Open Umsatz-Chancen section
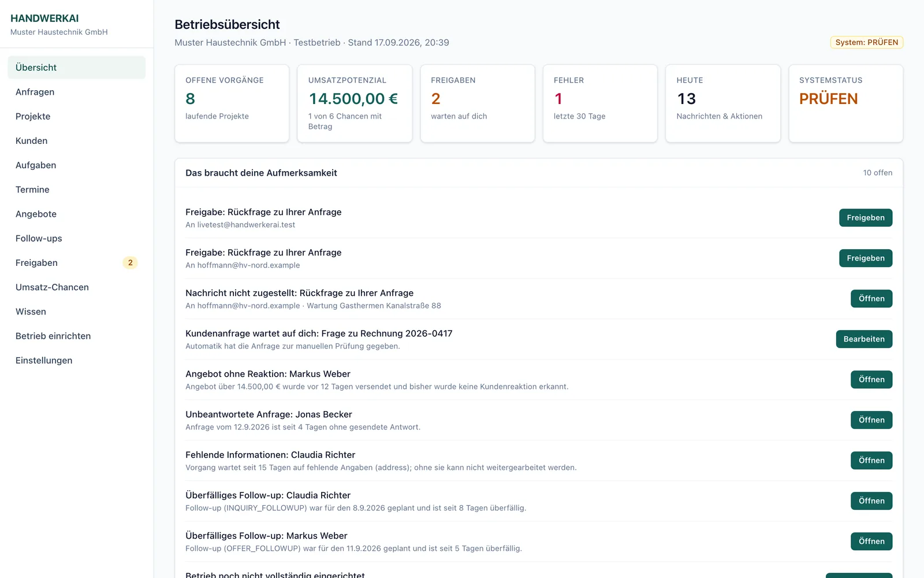924x578 pixels. point(76,287)
